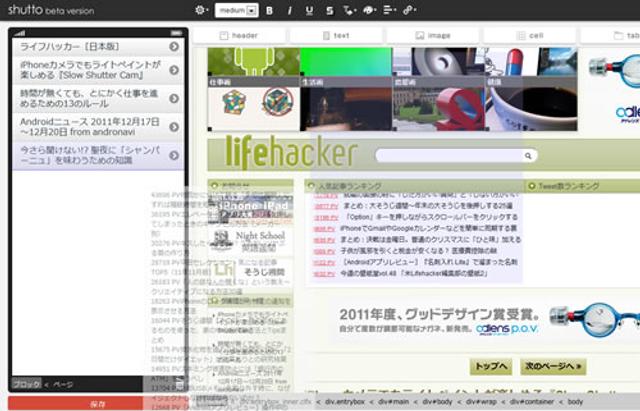Open the 子供が風邪を引くと ranking link
The height and width of the screenshot is (411, 640).
tap(419, 251)
